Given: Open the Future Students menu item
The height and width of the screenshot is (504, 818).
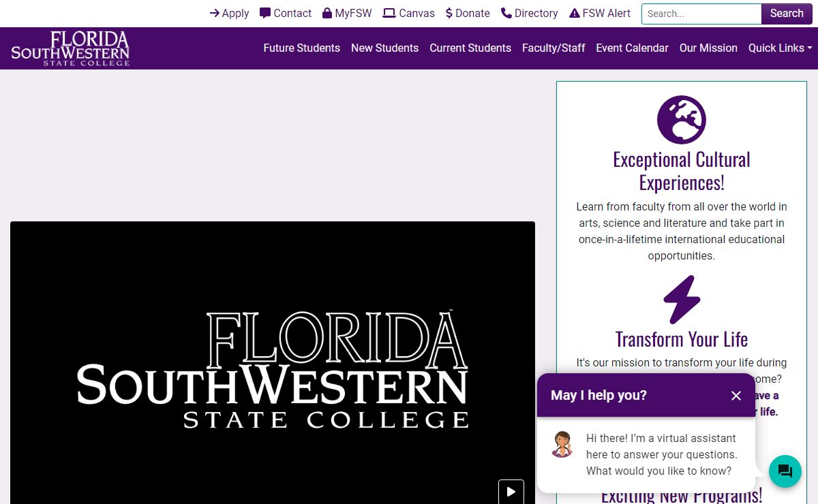Looking at the screenshot, I should pos(302,48).
